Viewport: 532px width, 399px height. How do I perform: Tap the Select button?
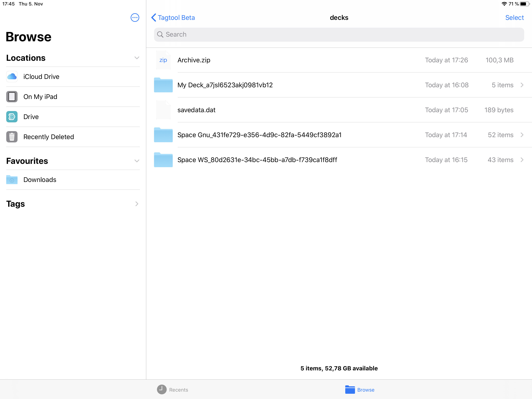pos(514,18)
